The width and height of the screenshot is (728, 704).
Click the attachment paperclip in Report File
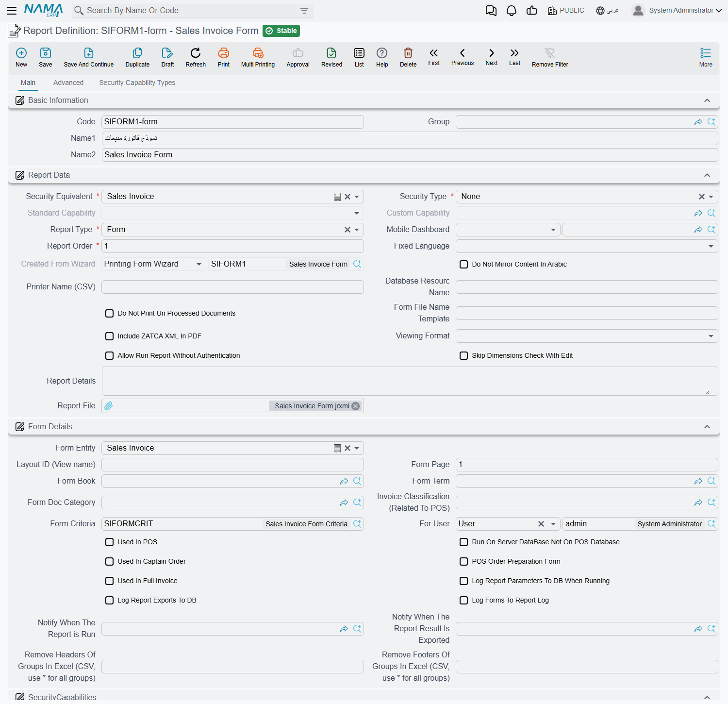109,406
